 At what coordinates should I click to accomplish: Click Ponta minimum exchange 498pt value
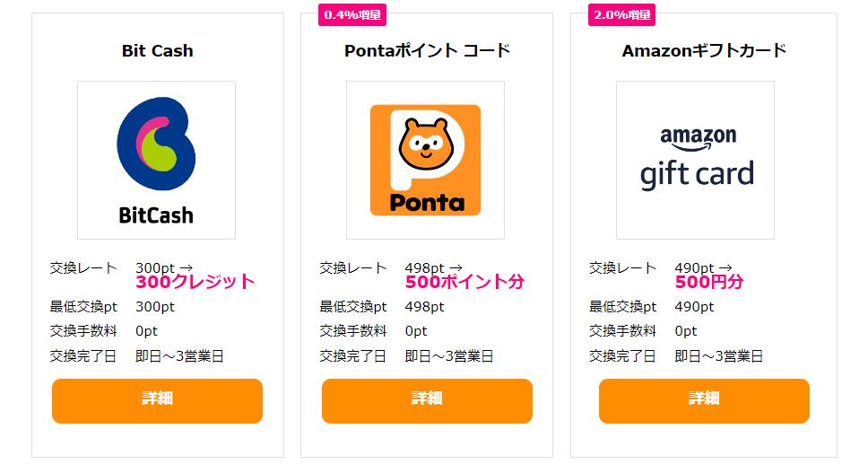point(425,307)
